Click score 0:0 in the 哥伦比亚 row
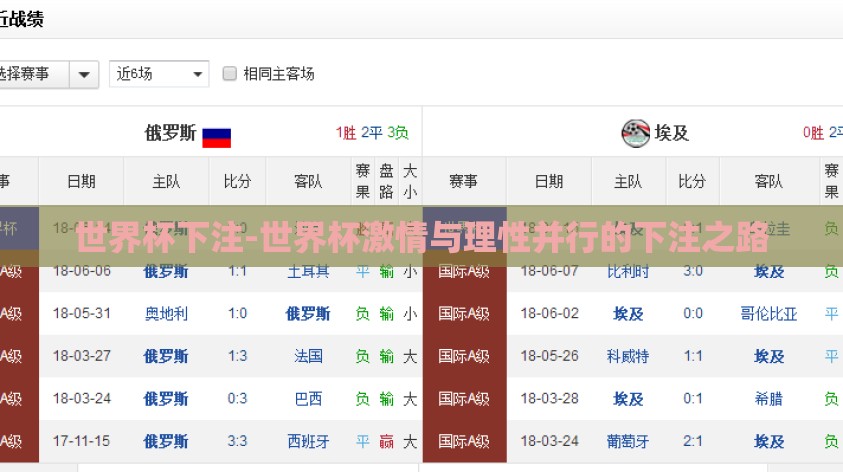 pos(692,313)
